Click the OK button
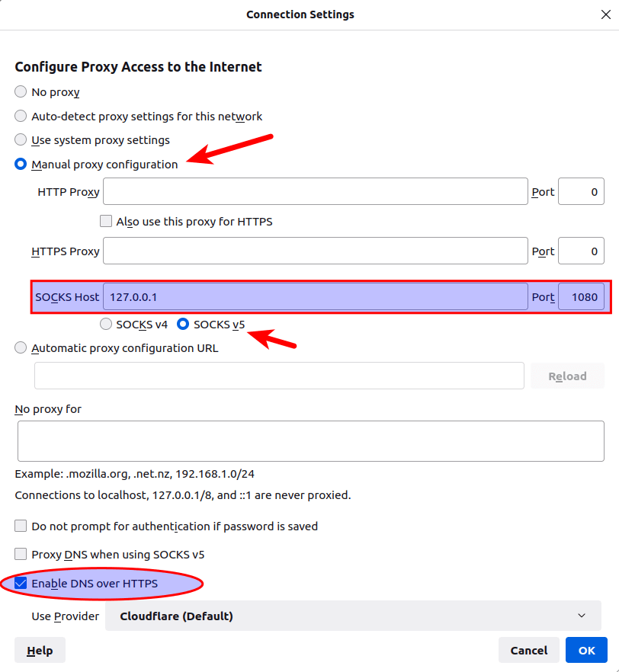The height and width of the screenshot is (672, 619). [586, 650]
